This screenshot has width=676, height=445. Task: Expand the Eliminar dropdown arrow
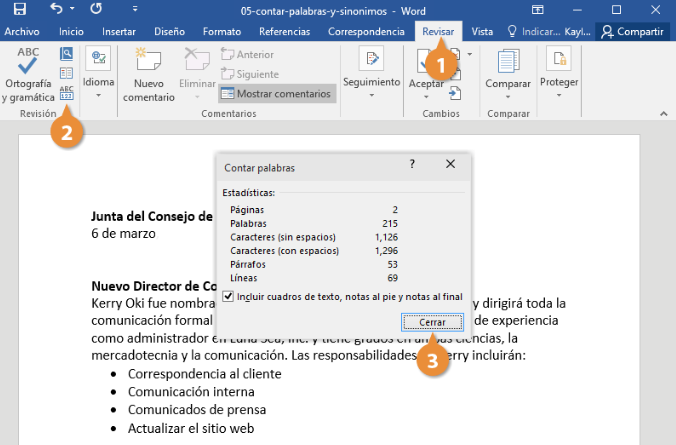pos(197,97)
